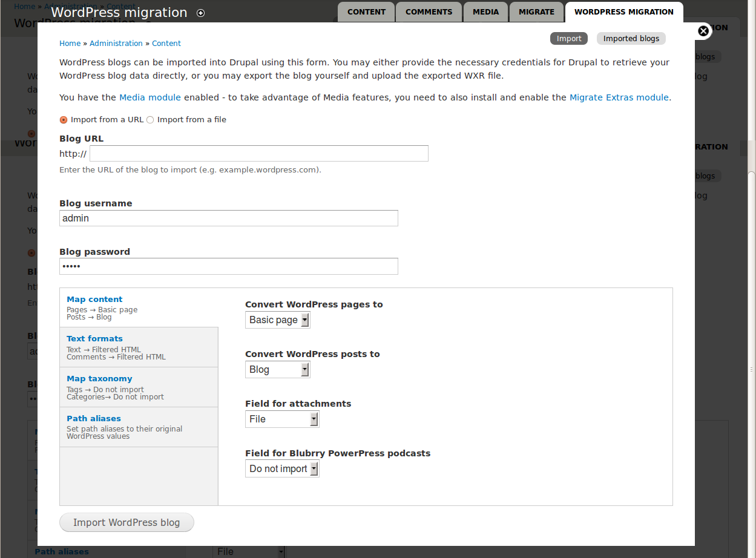The width and height of the screenshot is (756, 558).
Task: Open the Imported blogs secondary tab
Action: pyautogui.click(x=631, y=38)
